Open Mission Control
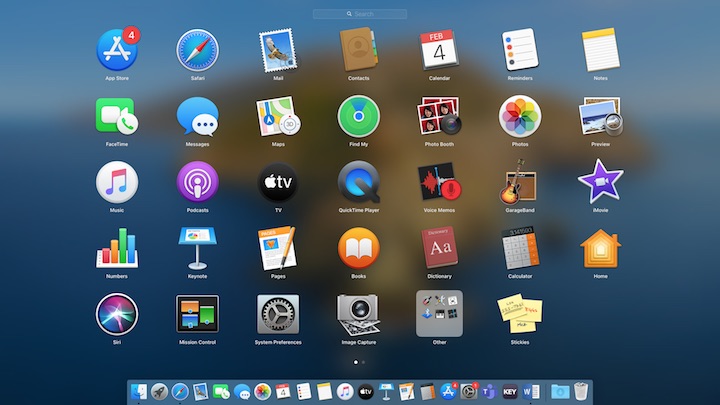The height and width of the screenshot is (405, 720). 197,314
